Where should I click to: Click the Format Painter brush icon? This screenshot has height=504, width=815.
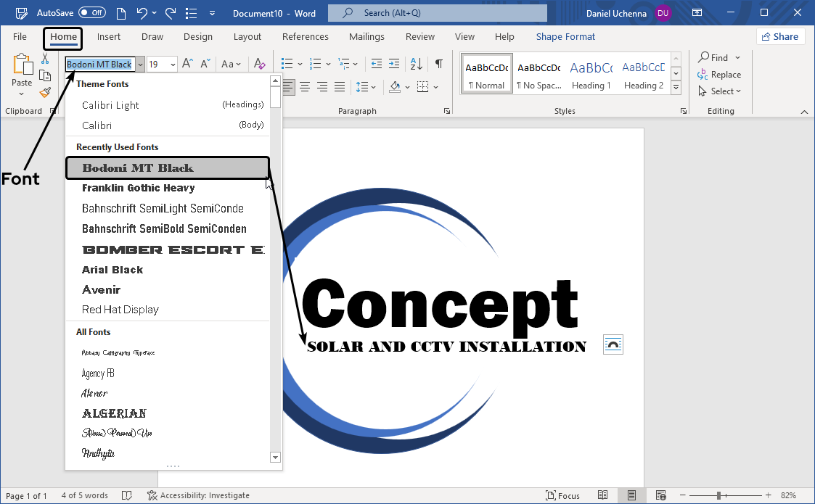(x=45, y=92)
